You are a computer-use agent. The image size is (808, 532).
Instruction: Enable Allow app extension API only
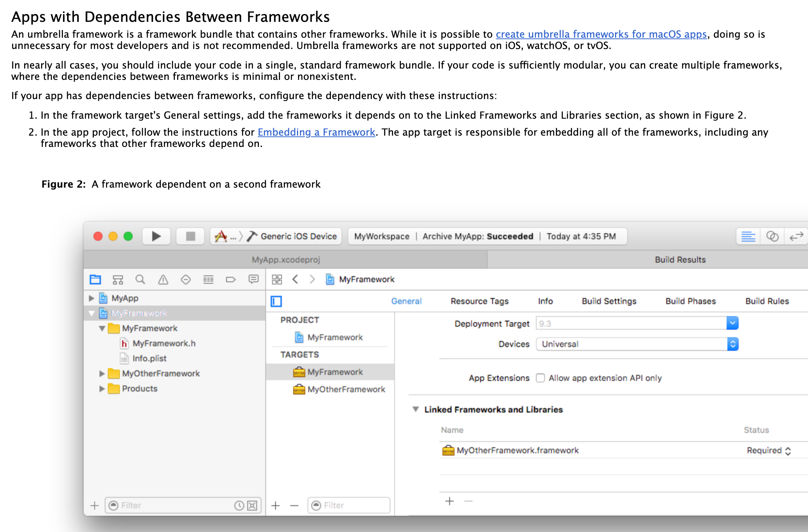(540, 378)
